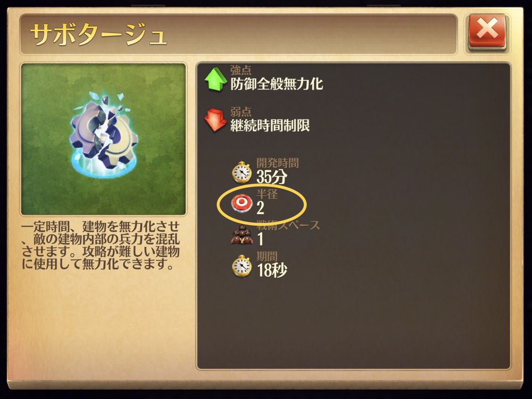Select the 開発時間 stopwatch icon
532x399 pixels.
pos(242,172)
